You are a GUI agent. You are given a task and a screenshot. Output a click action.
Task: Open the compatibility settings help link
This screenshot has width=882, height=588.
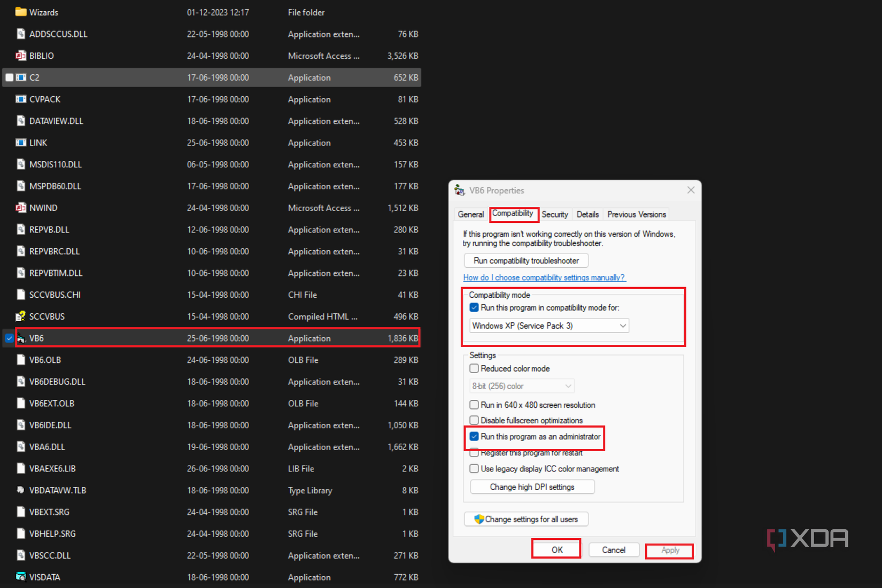coord(544,277)
